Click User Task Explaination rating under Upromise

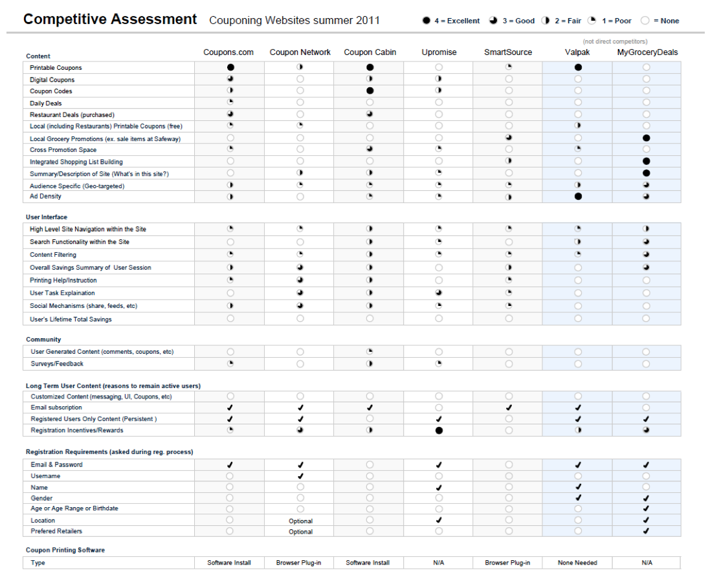438,293
